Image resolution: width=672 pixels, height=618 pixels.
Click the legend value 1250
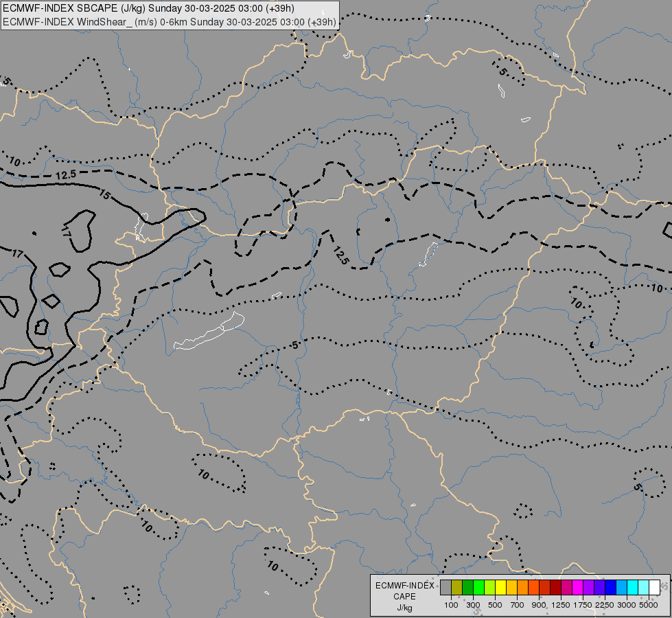561,605
